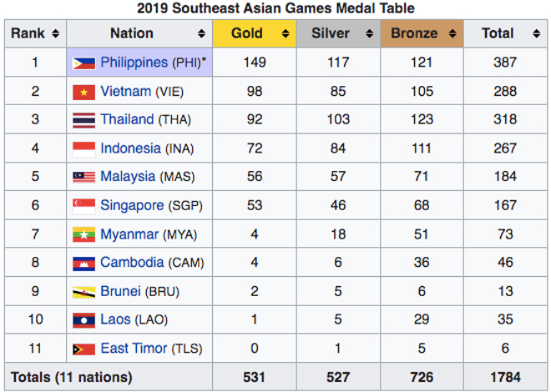The image size is (551, 392).
Task: Sort by Bronze medal count arrows
Action: point(453,34)
